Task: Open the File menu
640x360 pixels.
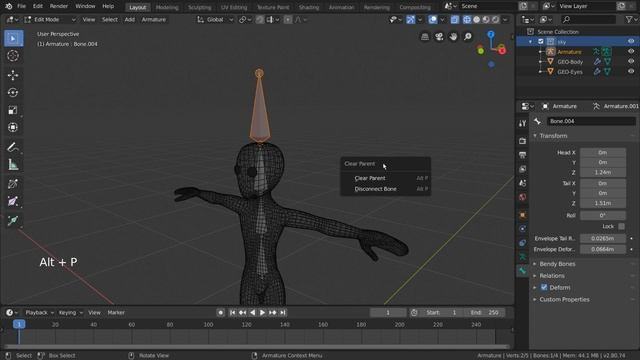Action: (21, 7)
